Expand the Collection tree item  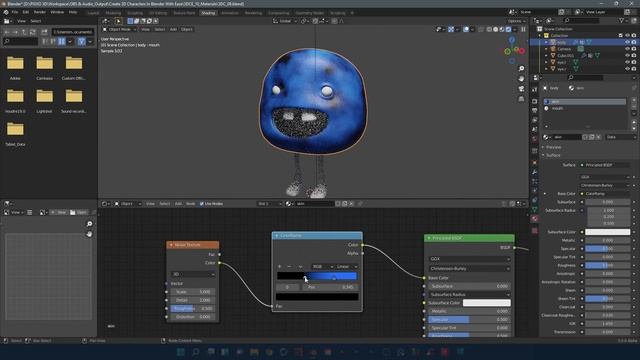tap(540, 36)
